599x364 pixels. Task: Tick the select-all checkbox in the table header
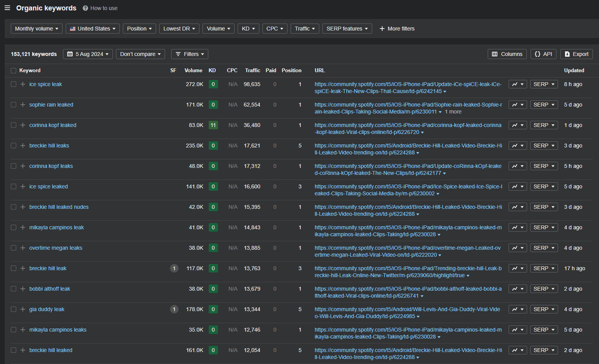pyautogui.click(x=13, y=70)
